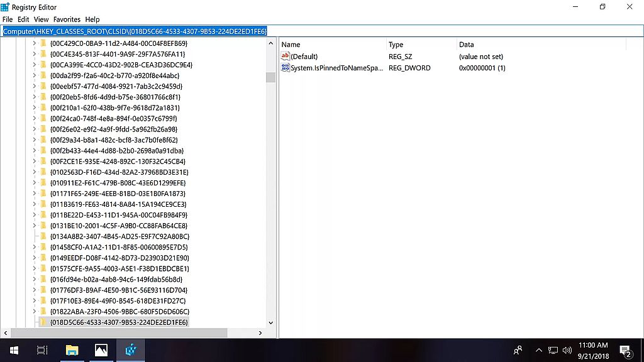Click folder icon of {011BE22D-E453-11D1-945A-00C04FB984F9}
This screenshot has width=644, height=362.
click(43, 215)
